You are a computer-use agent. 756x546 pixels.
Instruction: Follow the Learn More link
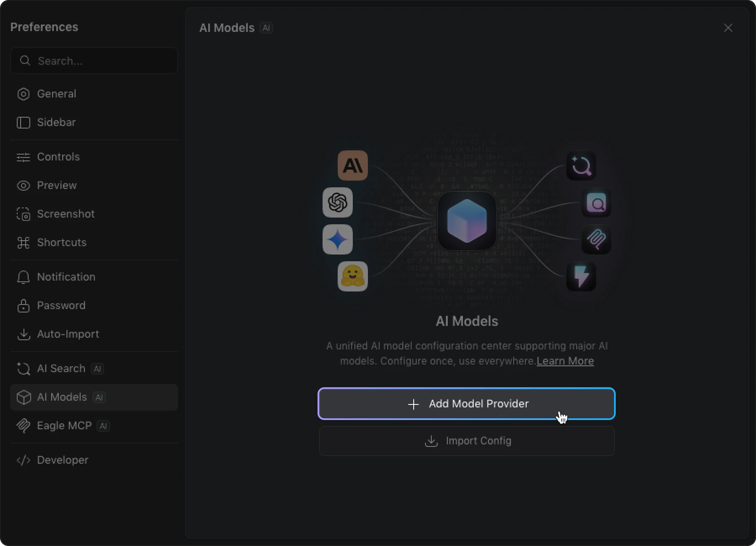[x=565, y=361]
